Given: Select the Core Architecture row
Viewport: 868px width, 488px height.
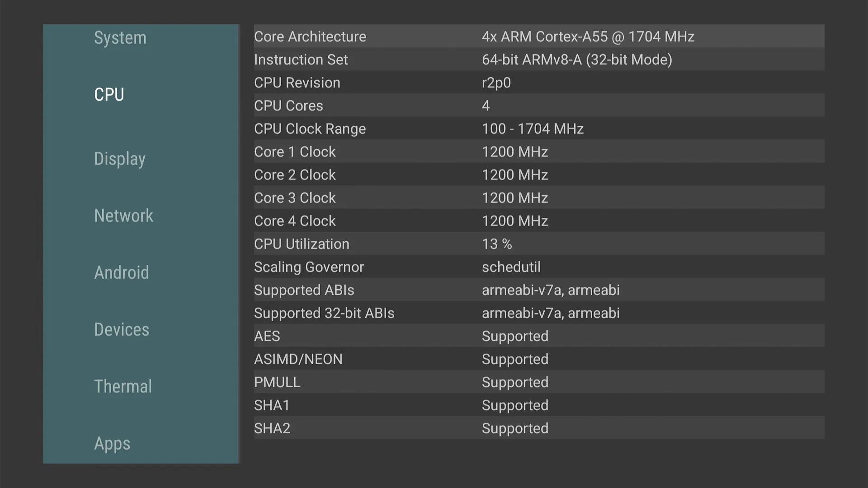Looking at the screenshot, I should [x=538, y=37].
